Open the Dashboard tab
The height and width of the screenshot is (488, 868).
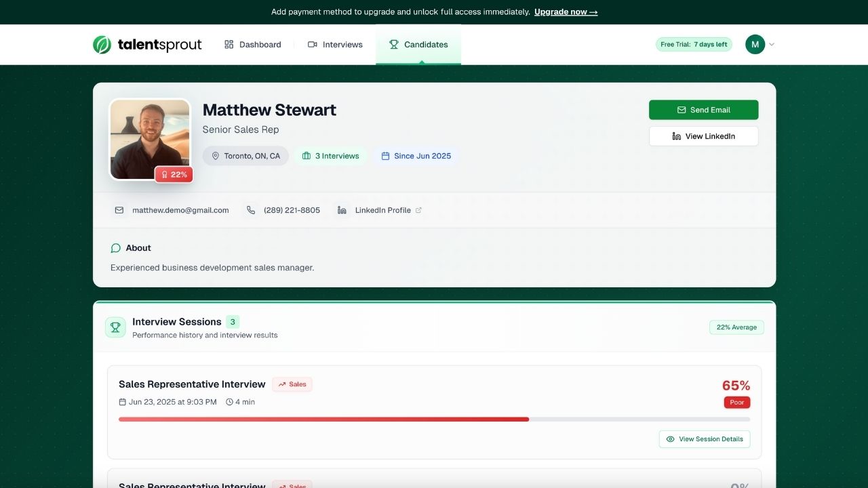pyautogui.click(x=252, y=45)
